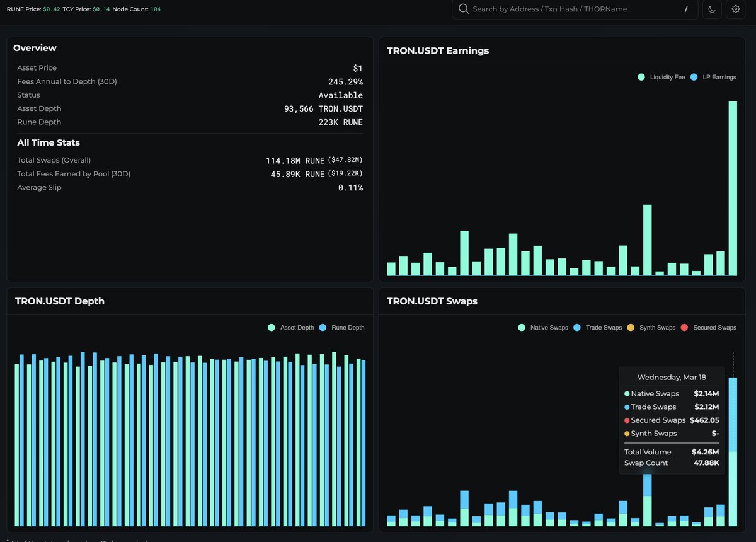Select the tallest bar in Earnings chart
Image resolution: width=756 pixels, height=542 pixels.
[x=733, y=189]
